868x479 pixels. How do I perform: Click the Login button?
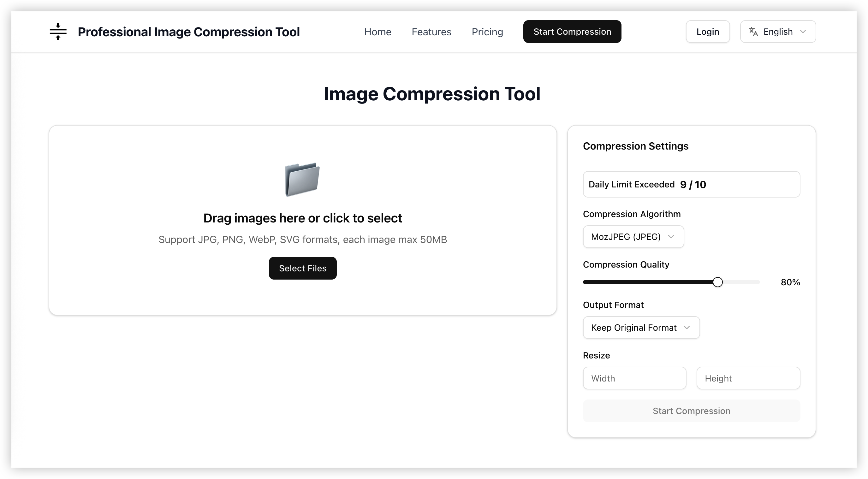click(x=707, y=32)
